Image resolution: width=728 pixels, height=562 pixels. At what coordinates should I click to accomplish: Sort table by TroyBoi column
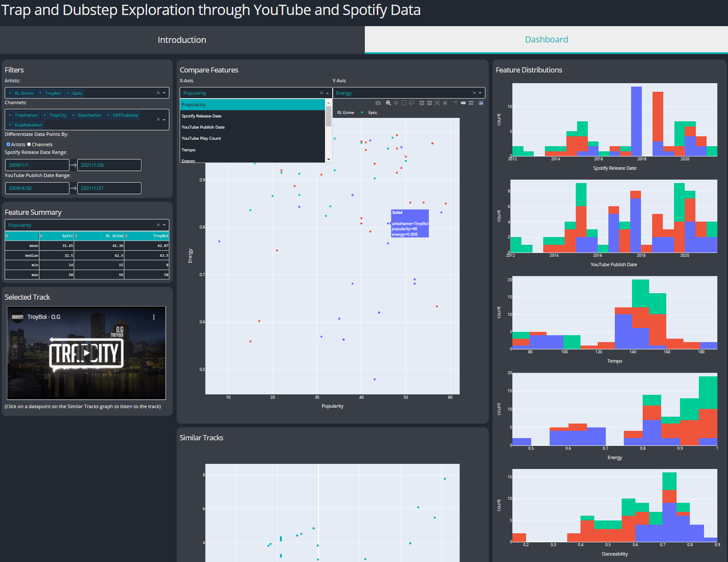pyautogui.click(x=126, y=236)
